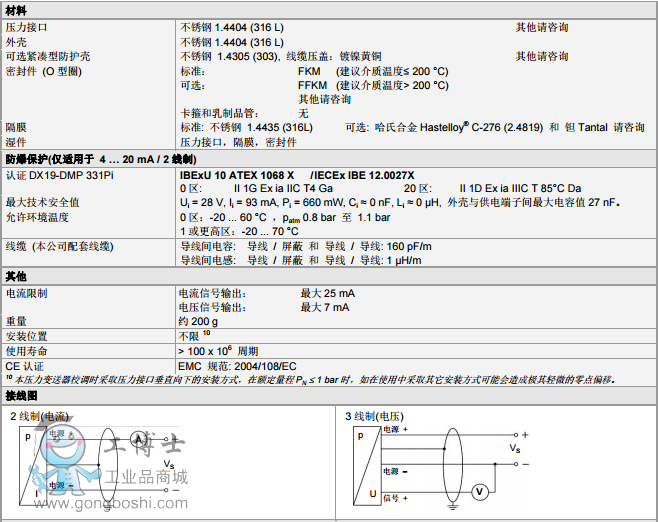Click the voltmeter V symbol in 3-wire diagram
The image size is (658, 522).
click(479, 491)
